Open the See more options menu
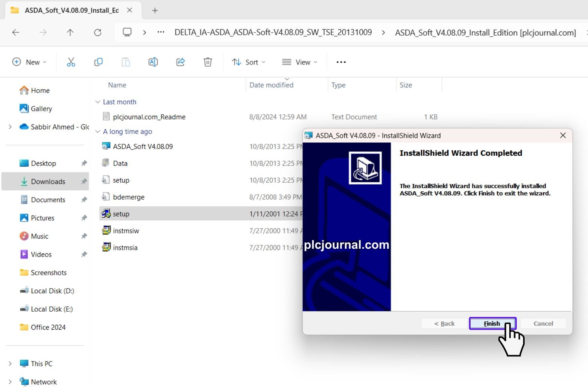The width and height of the screenshot is (588, 387). click(x=341, y=62)
